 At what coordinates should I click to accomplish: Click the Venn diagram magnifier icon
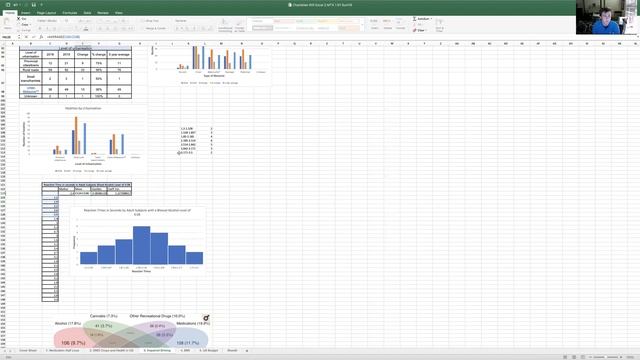pos(206,318)
